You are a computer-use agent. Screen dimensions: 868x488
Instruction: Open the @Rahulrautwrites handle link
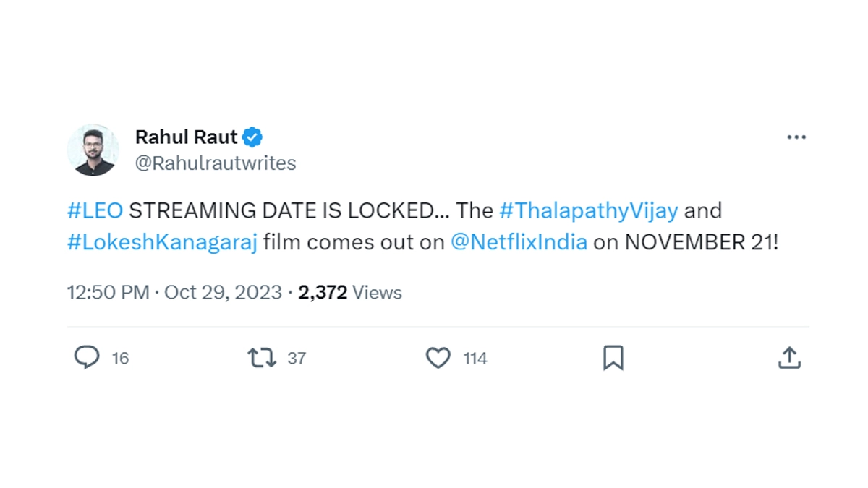click(x=216, y=163)
